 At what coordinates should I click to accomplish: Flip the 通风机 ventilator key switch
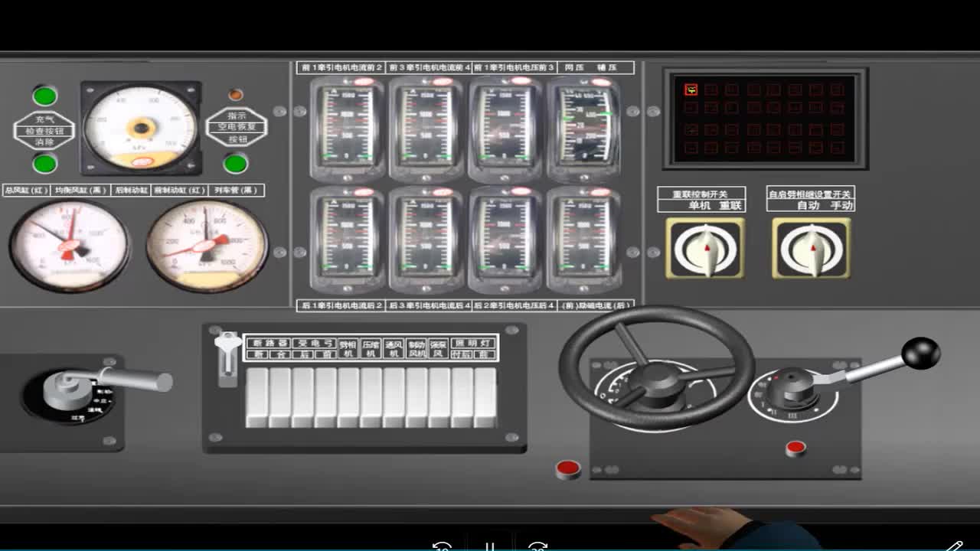coord(394,397)
